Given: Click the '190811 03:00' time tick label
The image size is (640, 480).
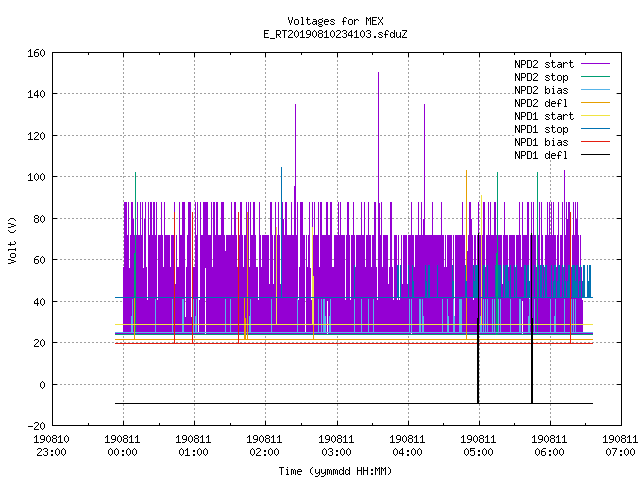Looking at the screenshot, I should point(336,446).
